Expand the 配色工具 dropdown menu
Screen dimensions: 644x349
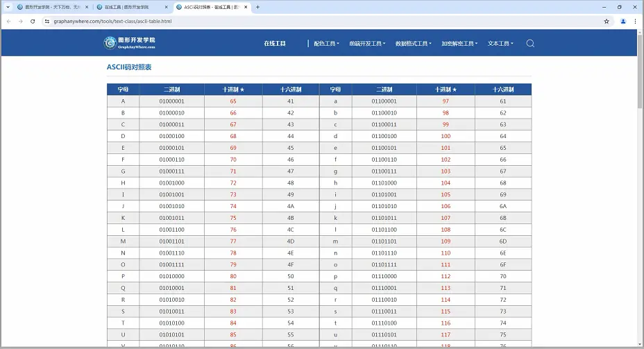tap(327, 43)
